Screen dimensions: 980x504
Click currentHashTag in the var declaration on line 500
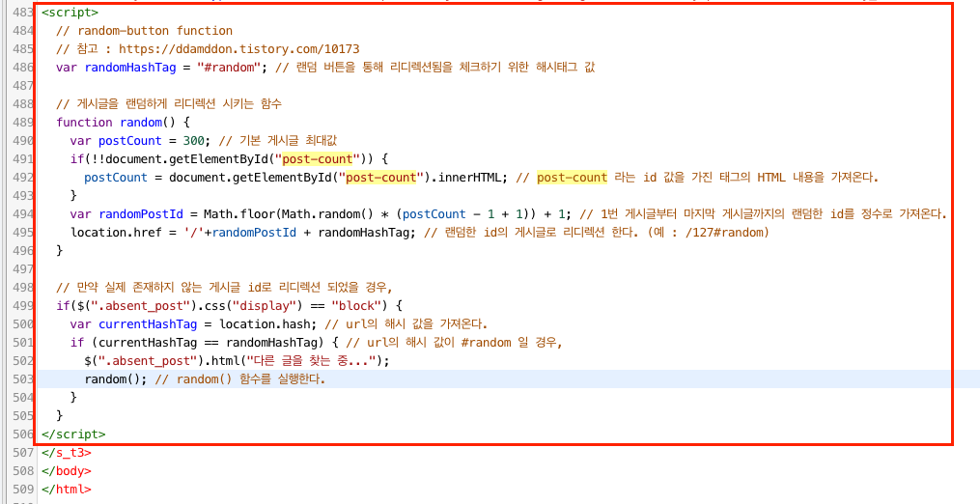tap(148, 324)
